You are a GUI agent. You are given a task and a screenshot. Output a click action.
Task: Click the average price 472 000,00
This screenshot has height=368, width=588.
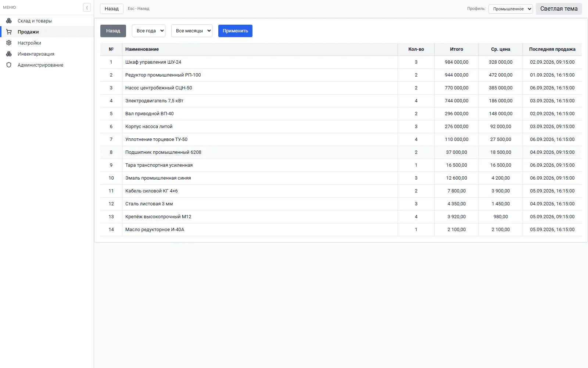coord(501,75)
